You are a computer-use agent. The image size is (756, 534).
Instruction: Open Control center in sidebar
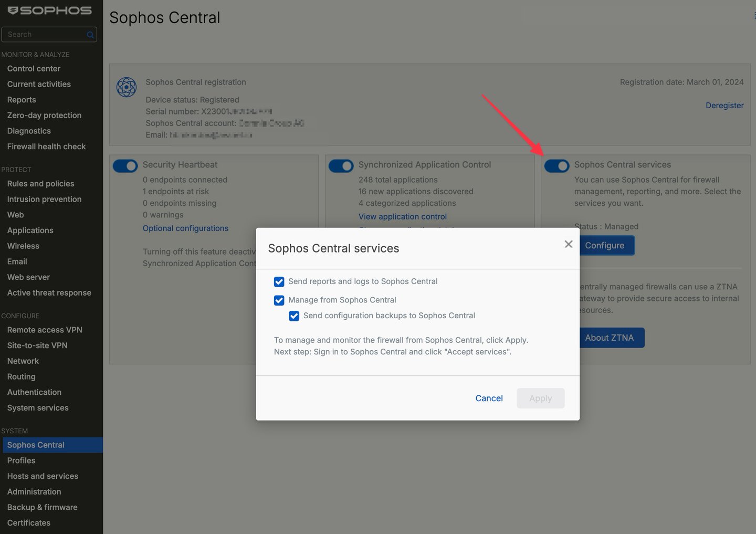[34, 69]
